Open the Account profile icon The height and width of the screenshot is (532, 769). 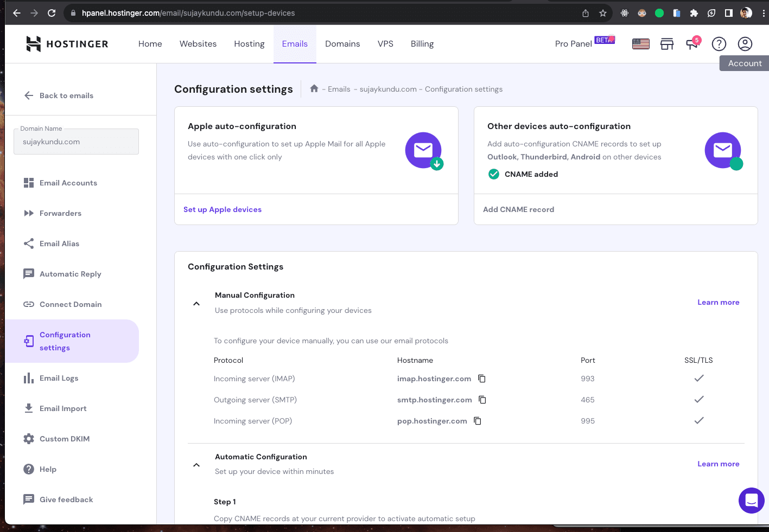point(745,44)
